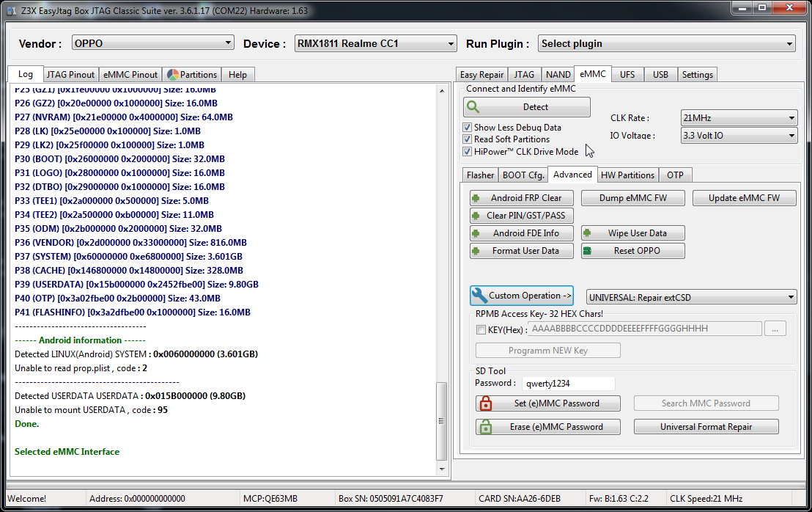Click the green chip icon on Reset OPPO
This screenshot has width=812, height=512.
[587, 251]
